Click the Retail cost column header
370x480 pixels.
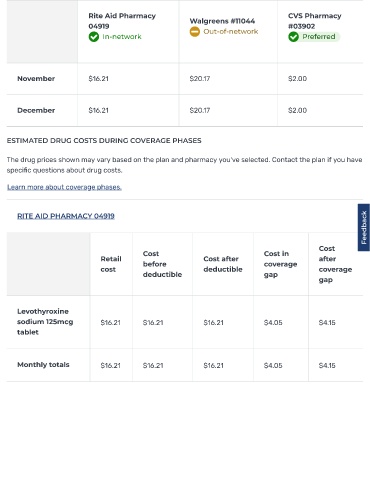[x=111, y=264]
